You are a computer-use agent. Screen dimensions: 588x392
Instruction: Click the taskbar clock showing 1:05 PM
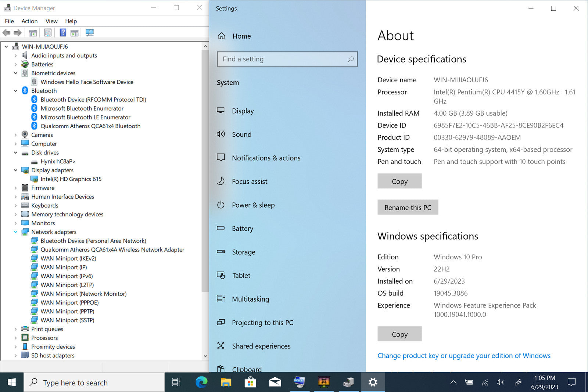tap(545, 382)
